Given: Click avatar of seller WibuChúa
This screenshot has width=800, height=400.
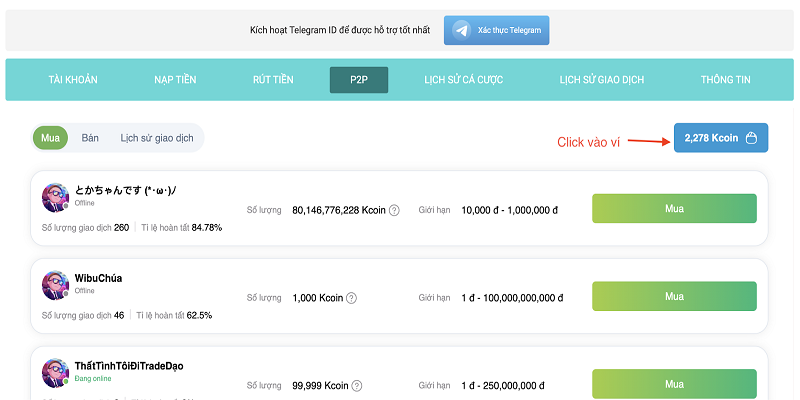Looking at the screenshot, I should (55, 285).
